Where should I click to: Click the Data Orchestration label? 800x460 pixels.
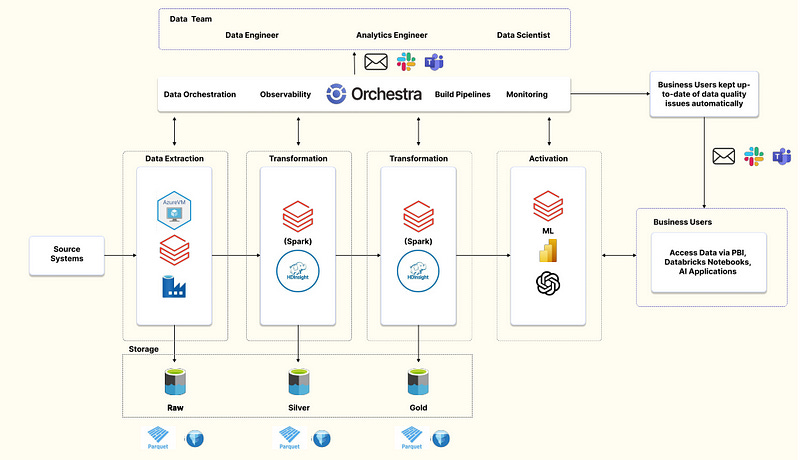(200, 94)
